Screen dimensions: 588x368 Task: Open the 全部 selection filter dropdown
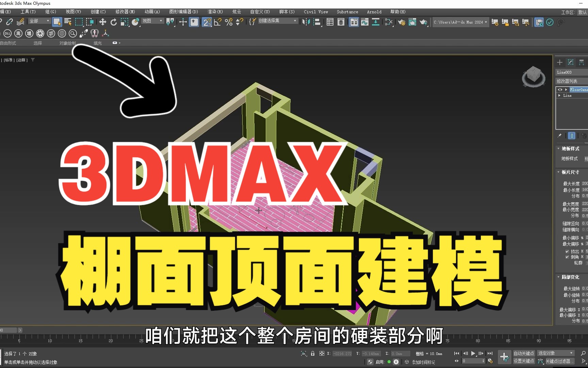click(38, 21)
